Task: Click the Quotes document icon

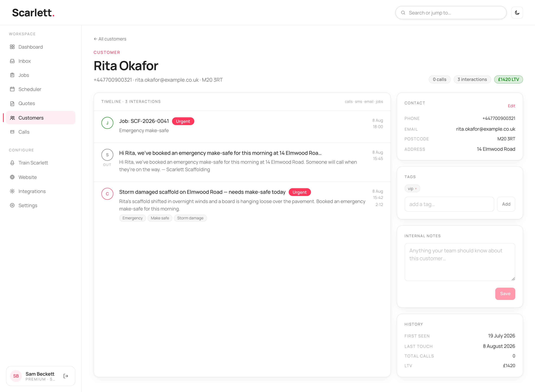Action: (12, 103)
